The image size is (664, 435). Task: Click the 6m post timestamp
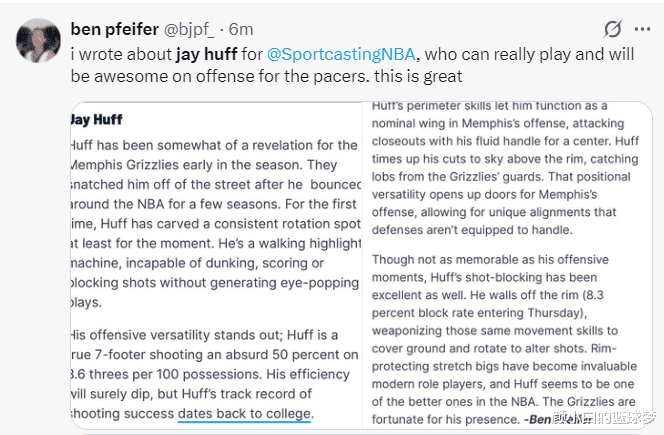[241, 28]
